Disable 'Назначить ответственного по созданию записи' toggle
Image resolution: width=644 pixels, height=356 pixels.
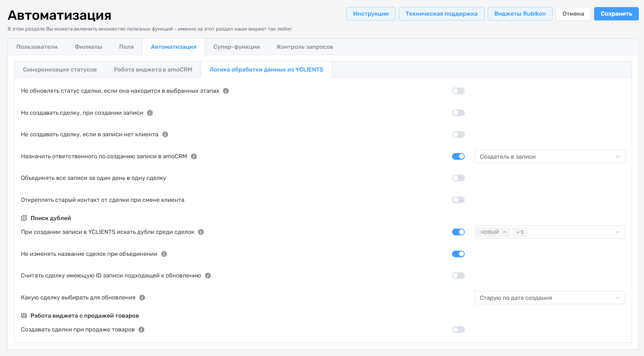click(x=458, y=156)
